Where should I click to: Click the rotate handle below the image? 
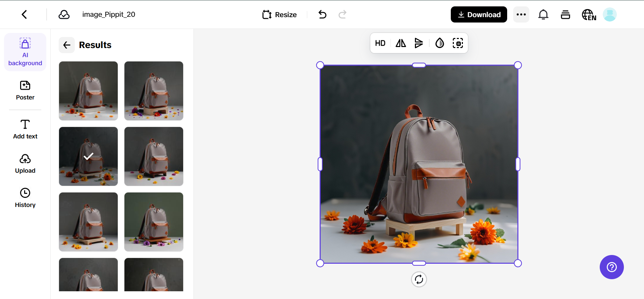point(419,279)
